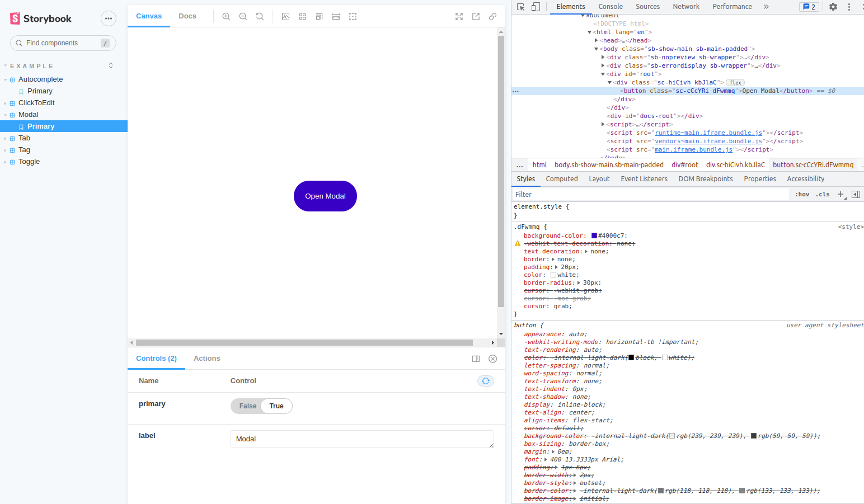
Task: Open the Console DevTools tab
Action: point(611,7)
